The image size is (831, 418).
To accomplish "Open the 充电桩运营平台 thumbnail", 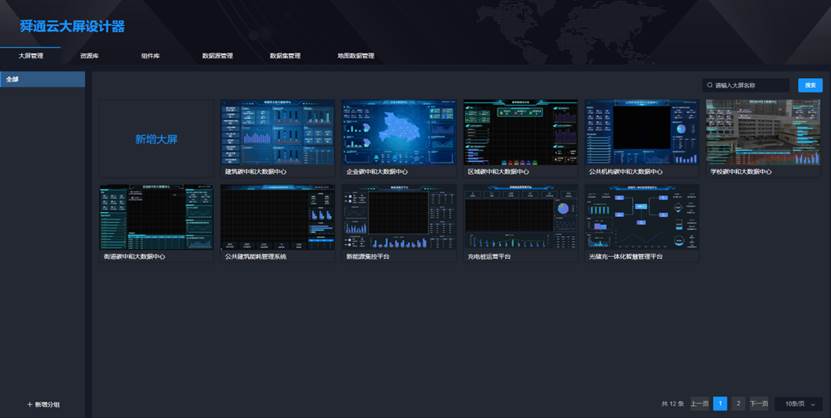I will click(521, 216).
